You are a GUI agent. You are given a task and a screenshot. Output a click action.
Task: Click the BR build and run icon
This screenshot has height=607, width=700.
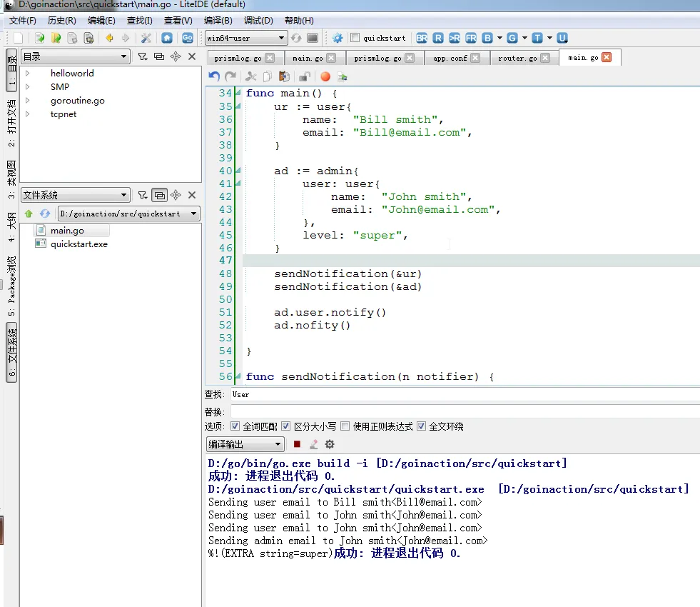click(x=422, y=38)
